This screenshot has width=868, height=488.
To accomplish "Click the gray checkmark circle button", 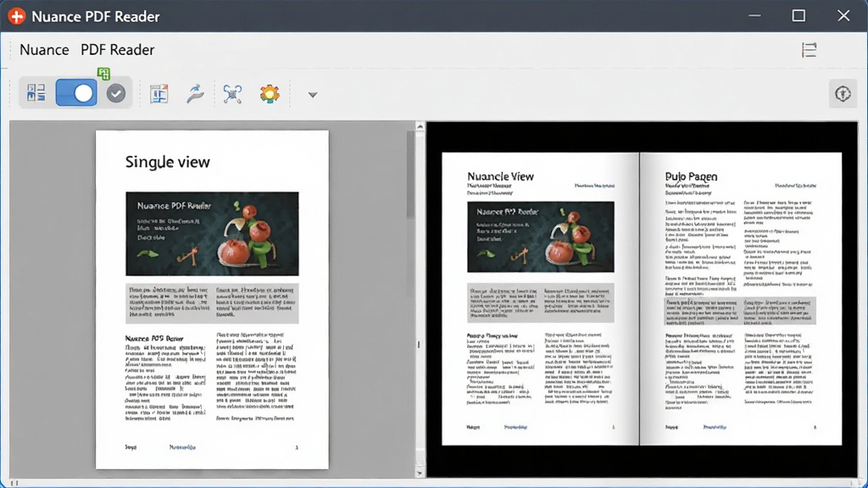I will click(x=116, y=93).
